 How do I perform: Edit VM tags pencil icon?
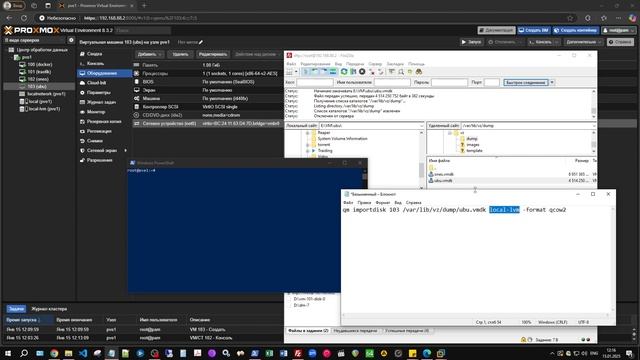pos(201,42)
